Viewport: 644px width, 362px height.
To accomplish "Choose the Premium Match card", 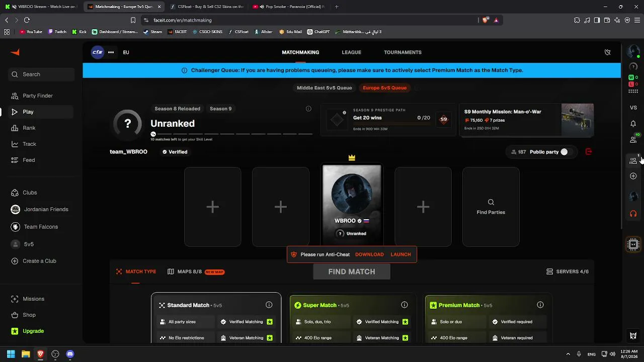I will 488,318.
